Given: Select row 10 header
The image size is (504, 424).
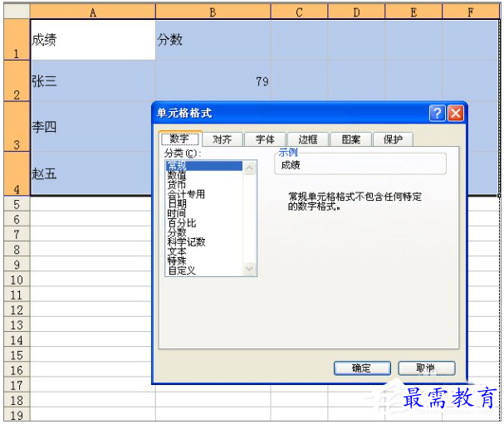Looking at the screenshot, I should pyautogui.click(x=17, y=279).
